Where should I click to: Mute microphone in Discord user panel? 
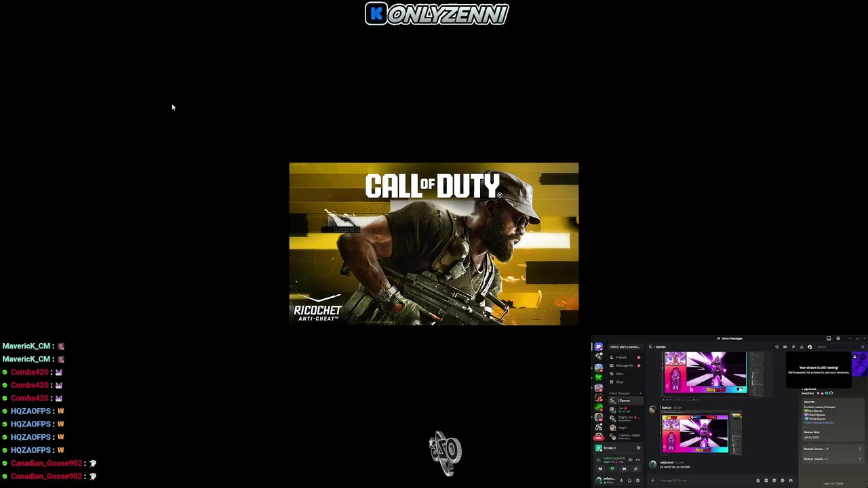tap(621, 481)
